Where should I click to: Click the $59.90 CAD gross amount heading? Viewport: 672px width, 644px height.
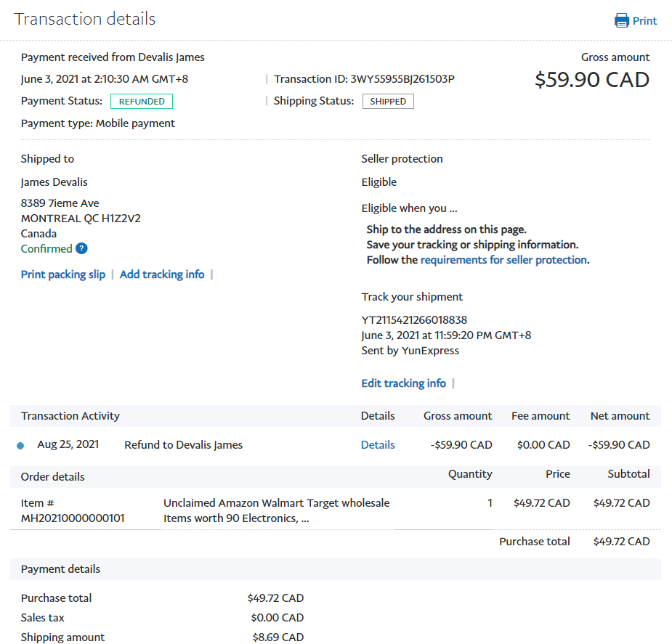591,80
